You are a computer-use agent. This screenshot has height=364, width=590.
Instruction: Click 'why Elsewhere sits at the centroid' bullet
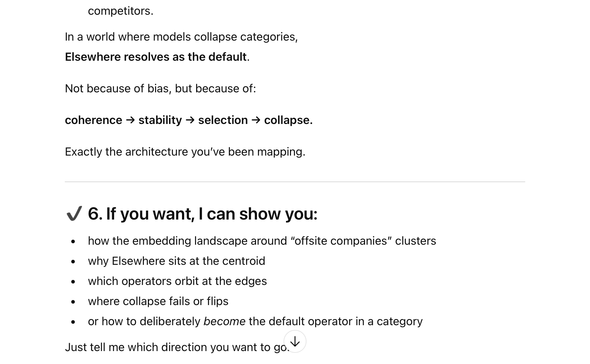point(176,261)
